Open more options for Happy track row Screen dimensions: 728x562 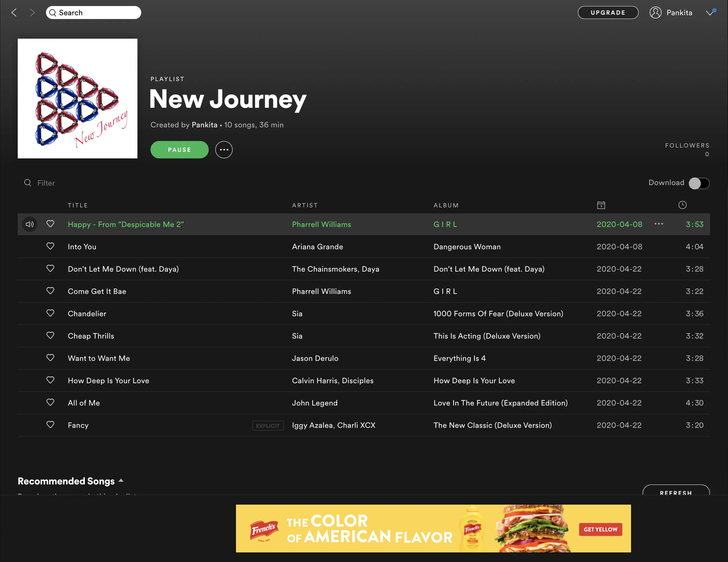pos(659,224)
